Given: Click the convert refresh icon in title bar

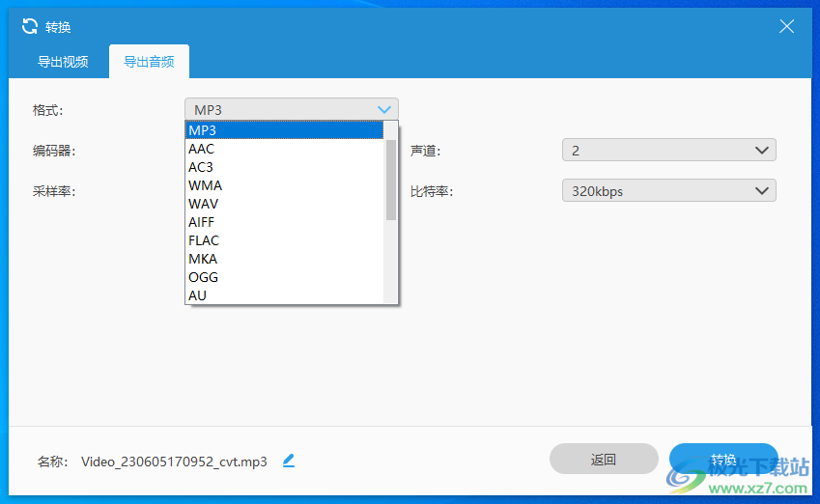Looking at the screenshot, I should tap(30, 26).
